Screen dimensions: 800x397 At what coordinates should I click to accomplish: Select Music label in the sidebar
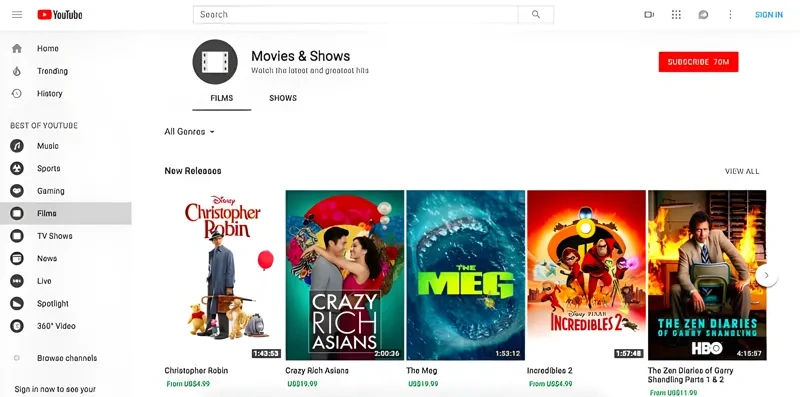[x=48, y=146]
